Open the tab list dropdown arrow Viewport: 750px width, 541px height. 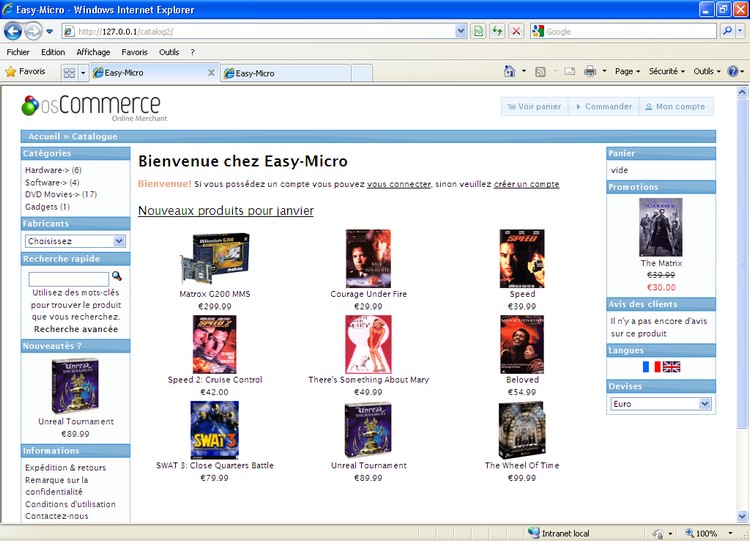click(x=83, y=73)
